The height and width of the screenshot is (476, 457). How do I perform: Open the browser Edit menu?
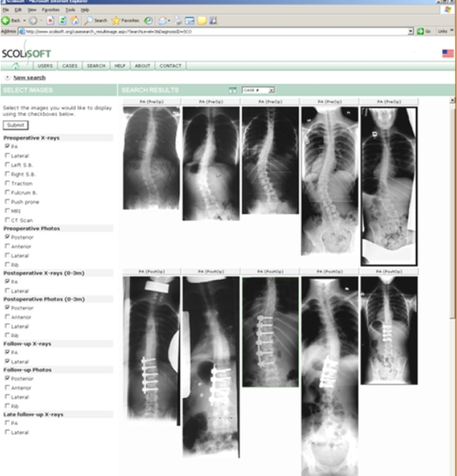click(x=18, y=10)
